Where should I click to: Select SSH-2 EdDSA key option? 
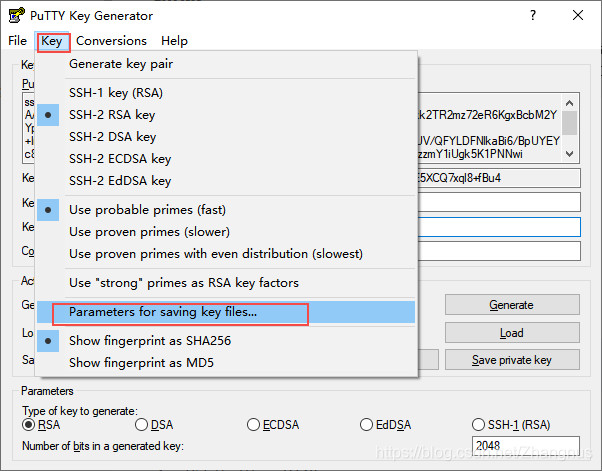tap(119, 181)
